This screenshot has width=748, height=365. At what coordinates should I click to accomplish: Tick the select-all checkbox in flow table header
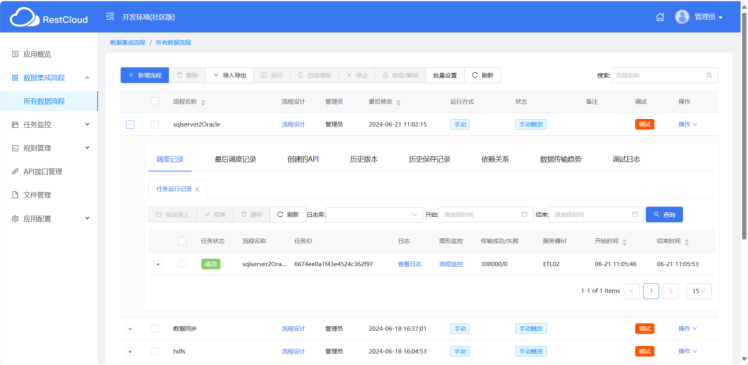click(x=155, y=102)
